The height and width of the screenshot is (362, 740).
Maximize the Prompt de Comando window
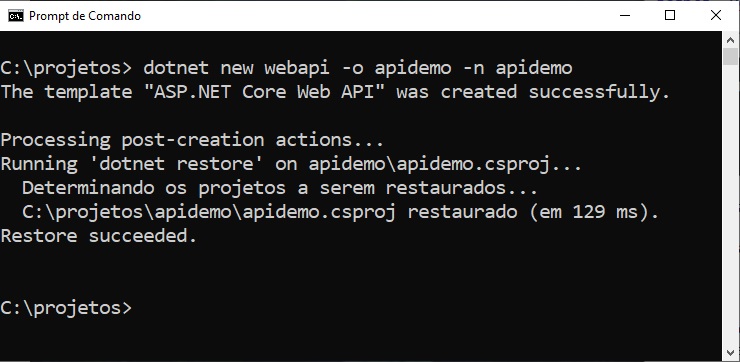[x=670, y=16]
